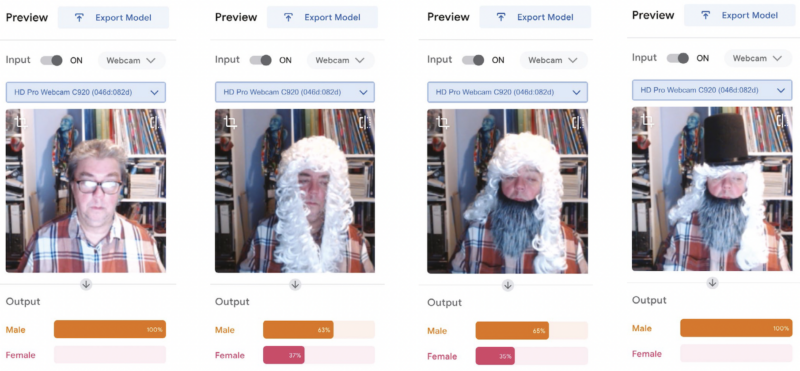Click webcam image of wig and beard, no hat

[x=508, y=190]
